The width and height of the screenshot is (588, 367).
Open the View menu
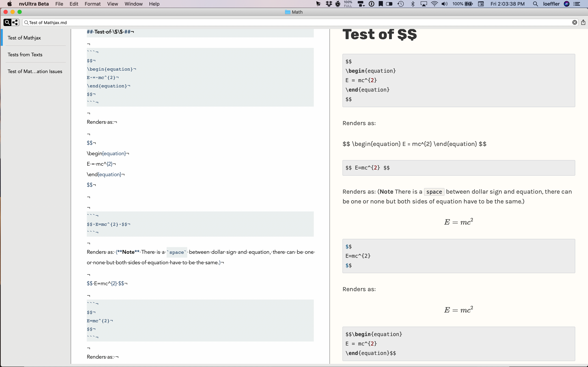(113, 4)
